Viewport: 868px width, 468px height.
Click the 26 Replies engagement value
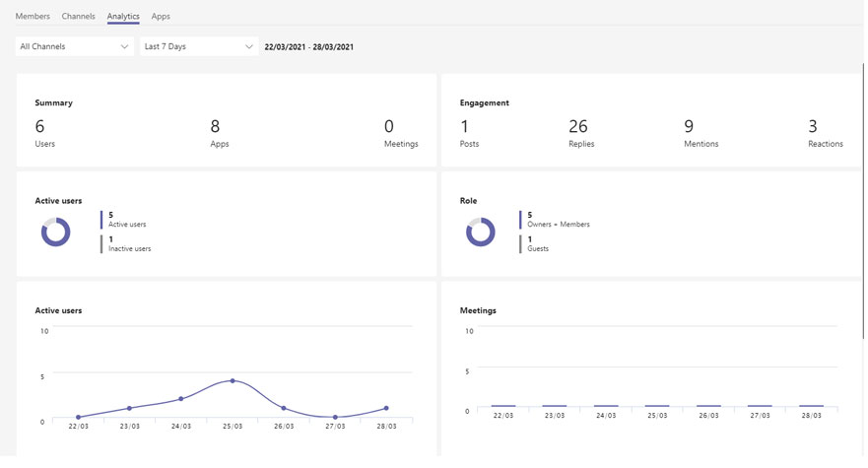tap(581, 133)
